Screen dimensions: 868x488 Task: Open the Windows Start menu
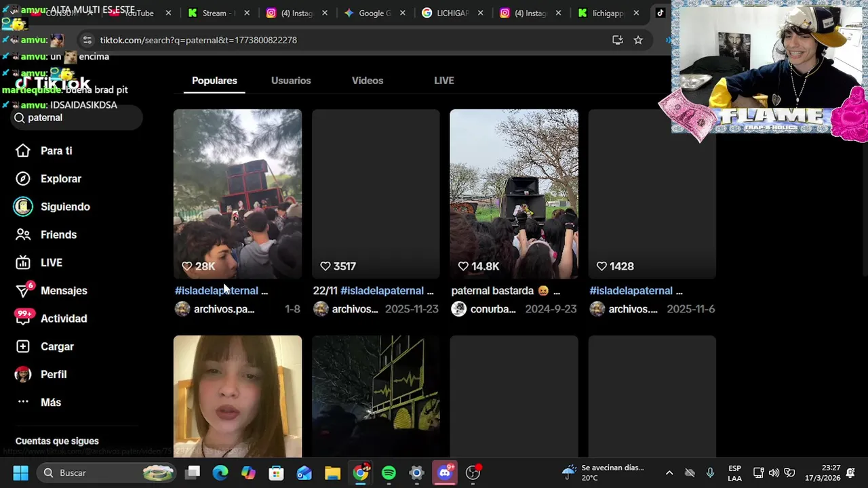pos(20,472)
